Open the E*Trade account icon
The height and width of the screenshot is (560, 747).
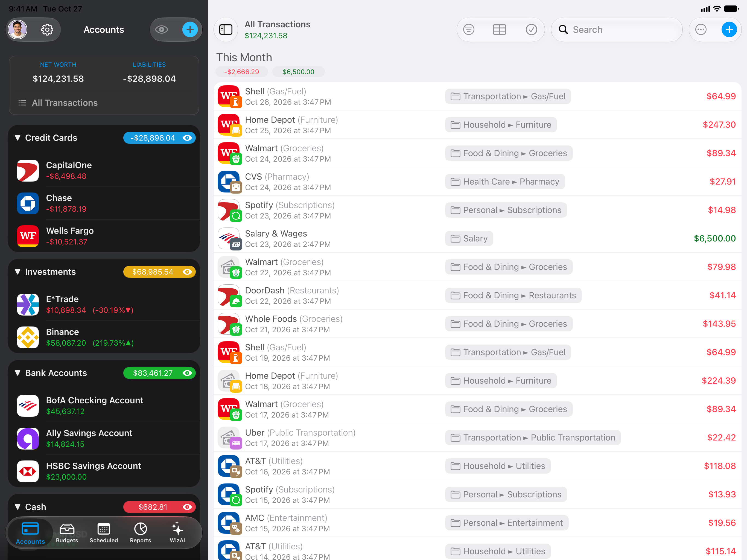28,305
